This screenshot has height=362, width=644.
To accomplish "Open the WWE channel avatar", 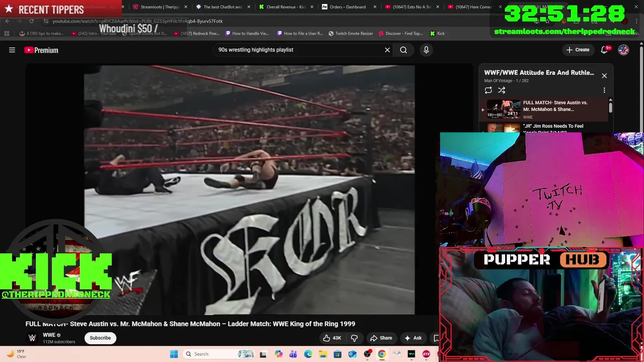I will coord(32,338).
